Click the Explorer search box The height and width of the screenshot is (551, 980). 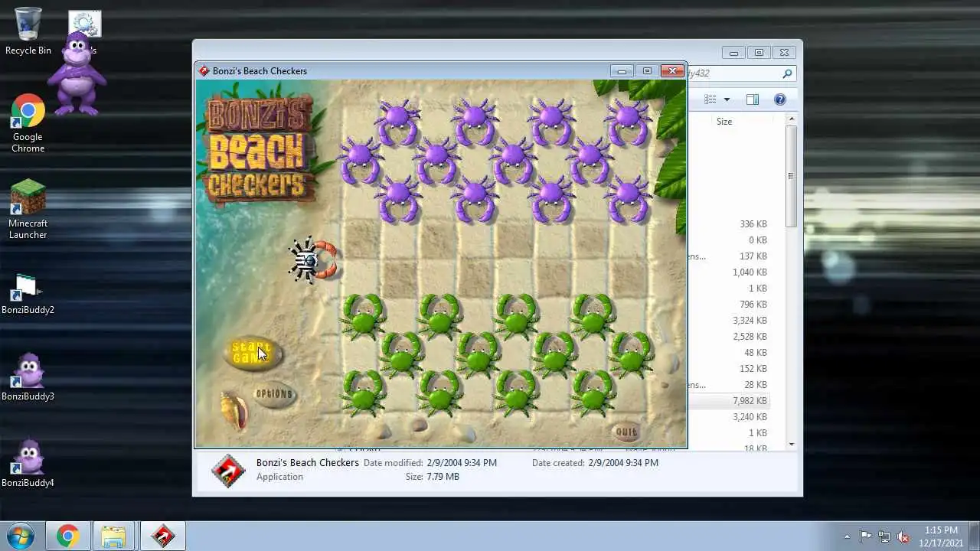[741, 73]
